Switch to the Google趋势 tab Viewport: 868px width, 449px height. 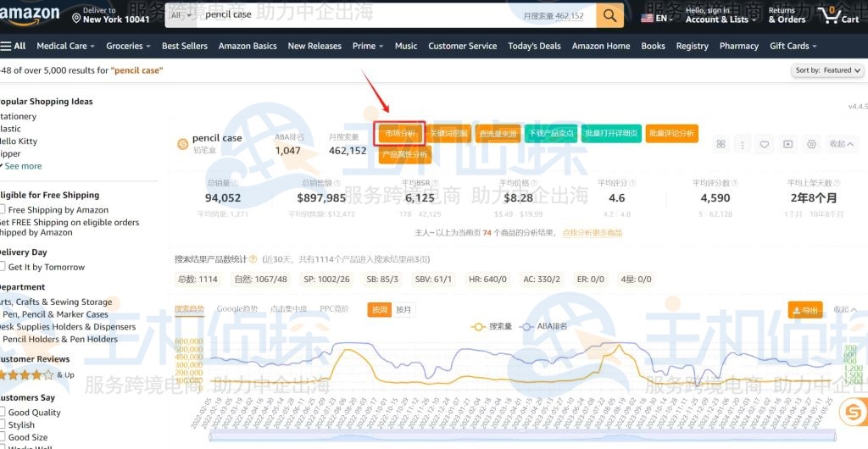click(236, 309)
